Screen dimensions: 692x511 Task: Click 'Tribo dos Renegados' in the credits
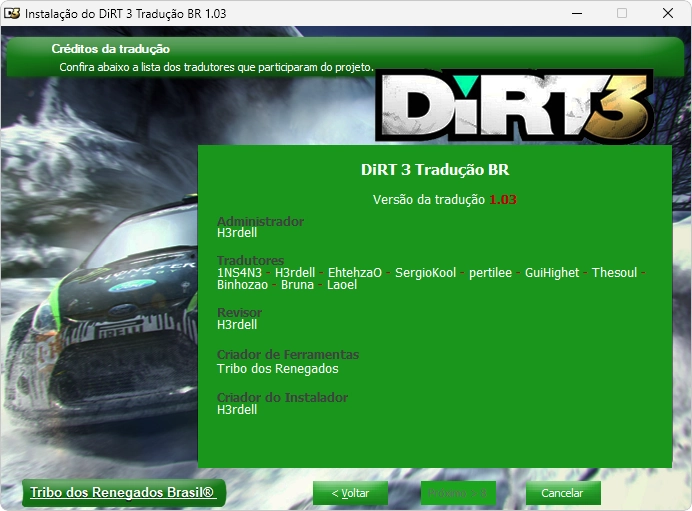pyautogui.click(x=278, y=368)
